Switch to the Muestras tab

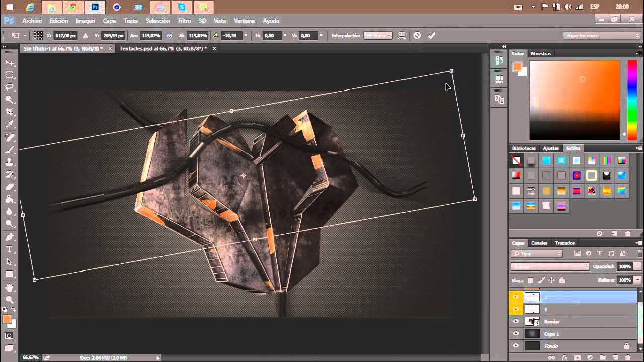click(541, 53)
